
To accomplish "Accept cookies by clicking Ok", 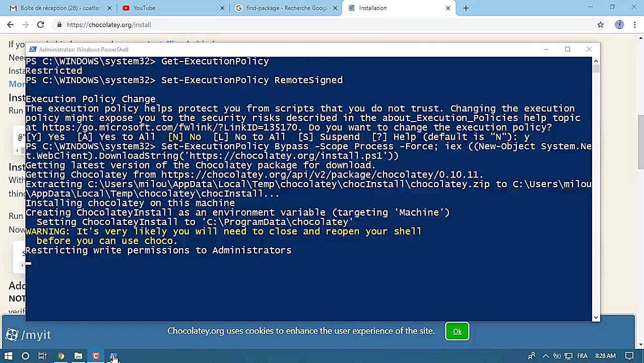I will [457, 331].
